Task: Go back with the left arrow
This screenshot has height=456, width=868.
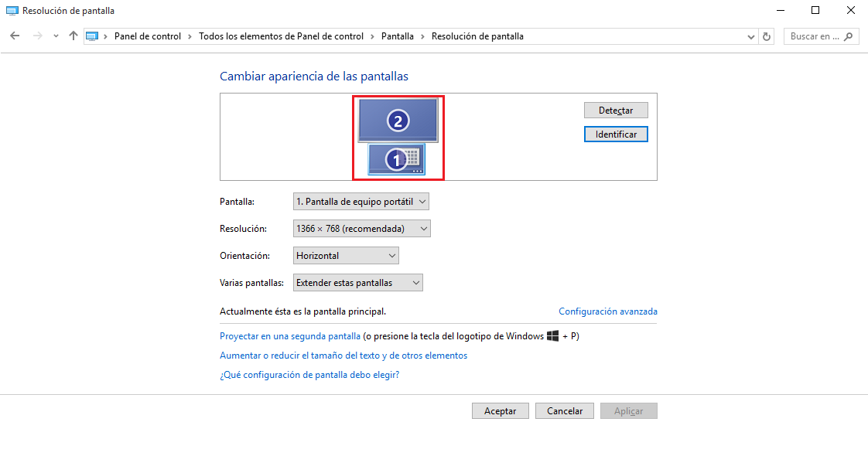Action: click(15, 36)
